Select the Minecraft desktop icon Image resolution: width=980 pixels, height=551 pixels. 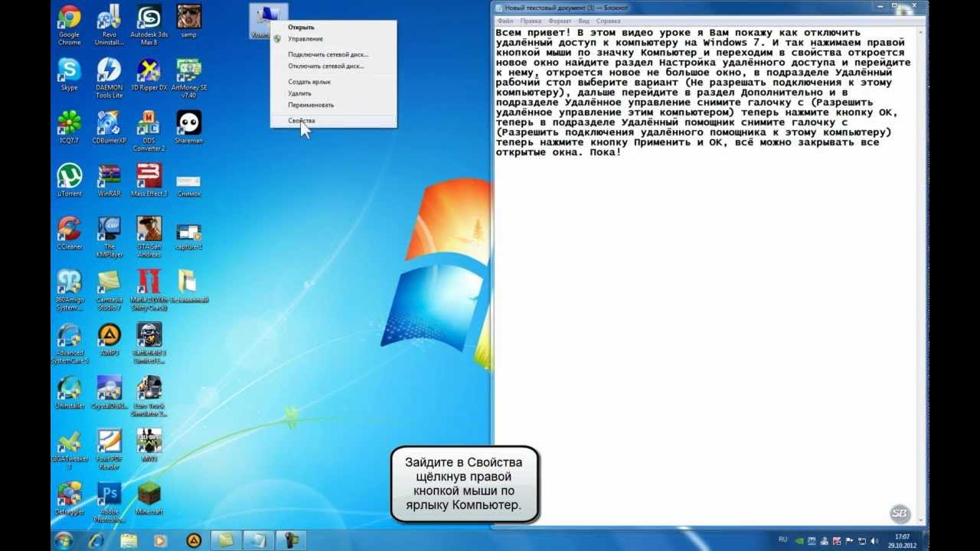(x=149, y=497)
